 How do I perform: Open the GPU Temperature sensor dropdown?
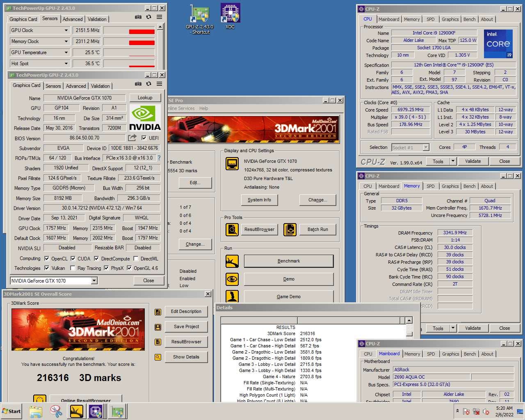point(66,52)
